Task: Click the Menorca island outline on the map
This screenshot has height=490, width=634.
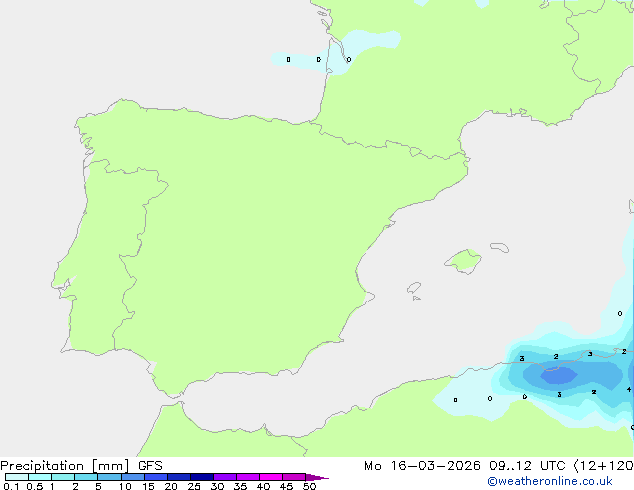Action: click(x=499, y=247)
